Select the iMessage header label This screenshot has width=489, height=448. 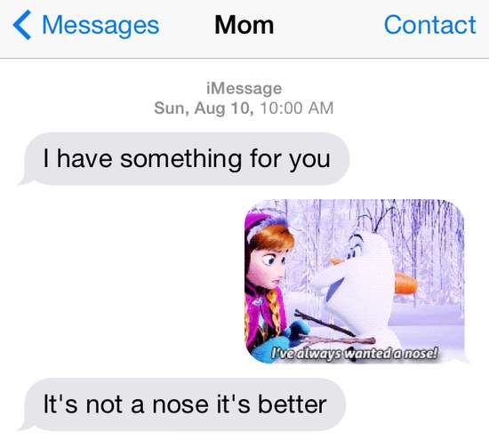point(244,88)
